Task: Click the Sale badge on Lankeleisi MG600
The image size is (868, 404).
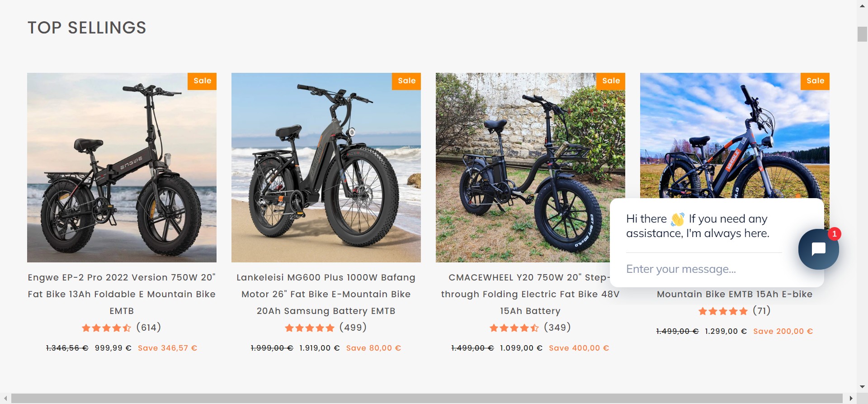Action: click(406, 81)
